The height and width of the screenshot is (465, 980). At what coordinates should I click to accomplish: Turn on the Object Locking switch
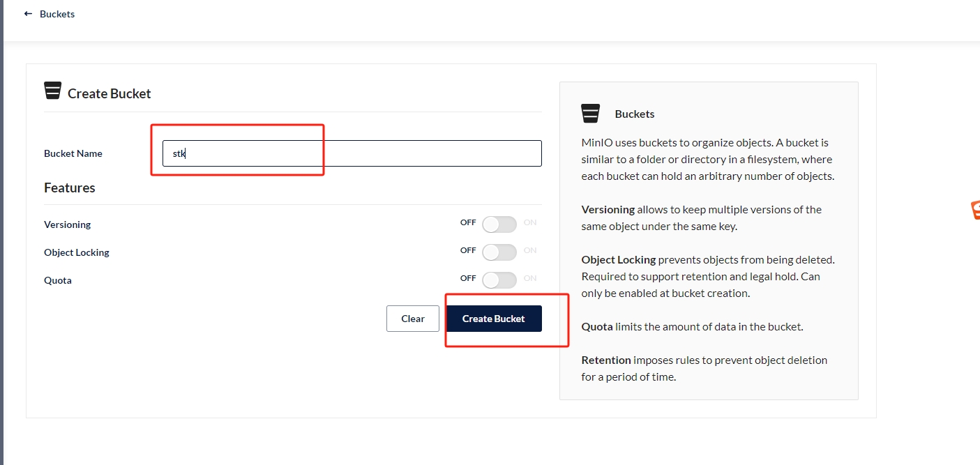499,252
